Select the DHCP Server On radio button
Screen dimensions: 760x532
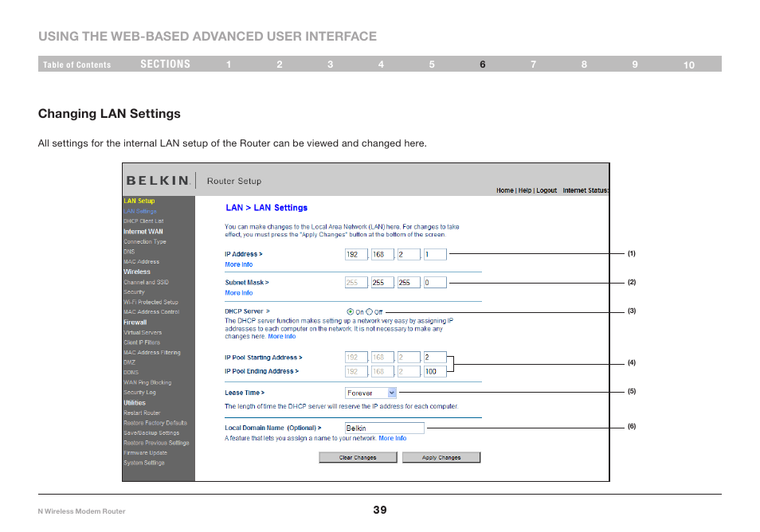coord(350,311)
